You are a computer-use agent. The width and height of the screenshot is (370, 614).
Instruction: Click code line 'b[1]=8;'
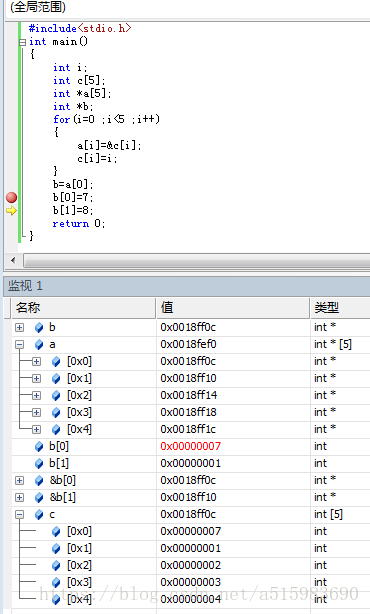[x=73, y=211]
